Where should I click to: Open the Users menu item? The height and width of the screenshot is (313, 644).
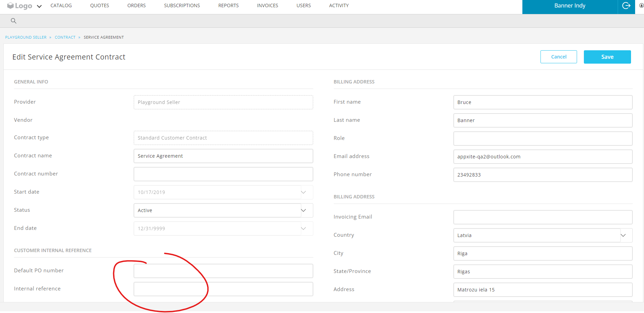pyautogui.click(x=304, y=5)
